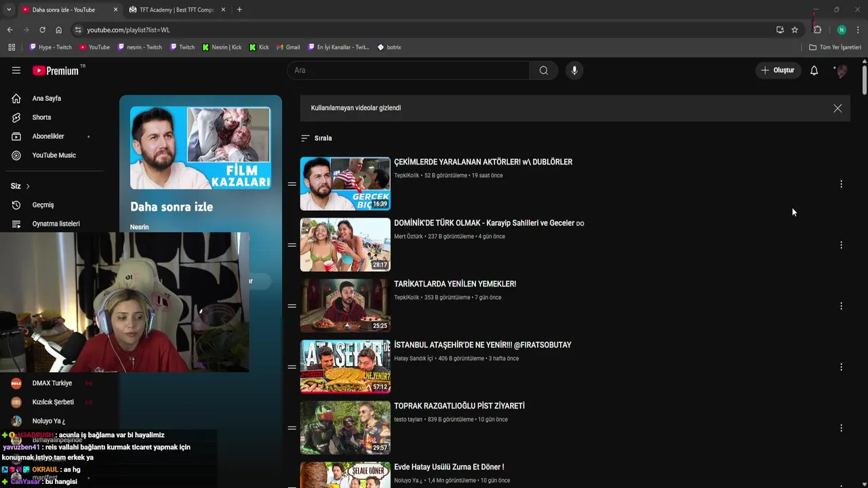
Task: Open TARİKATLARDA YENİLEN YEMEKLER thumbnail
Action: click(345, 306)
